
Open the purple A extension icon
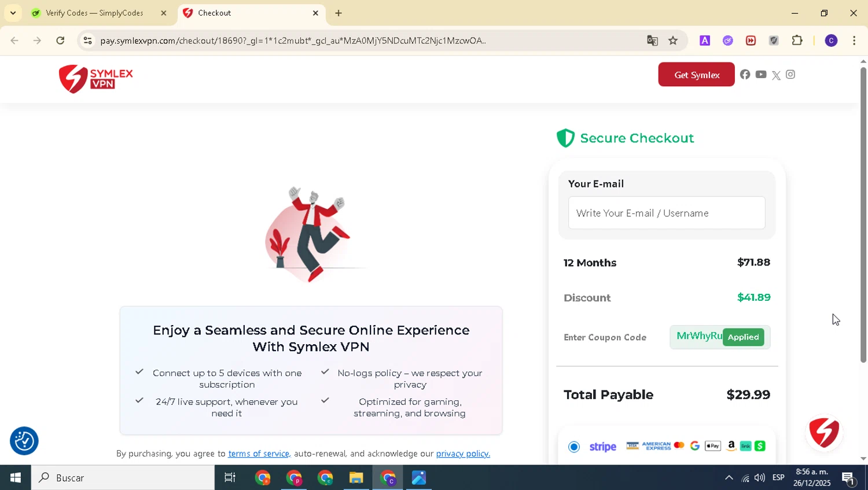[705, 40]
